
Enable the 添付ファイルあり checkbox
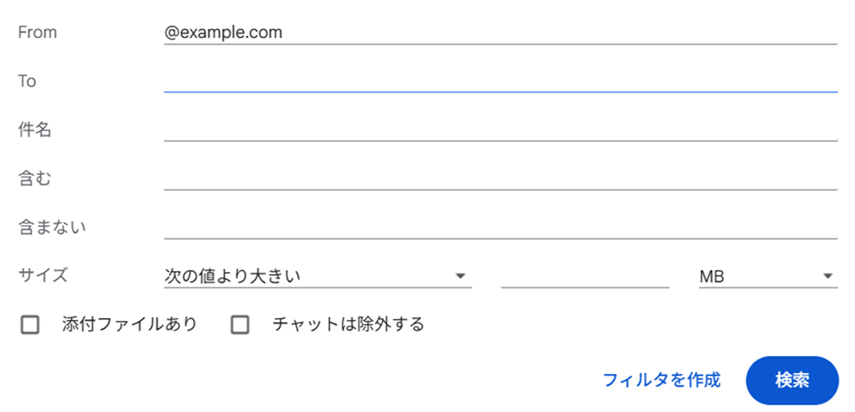coord(30,324)
